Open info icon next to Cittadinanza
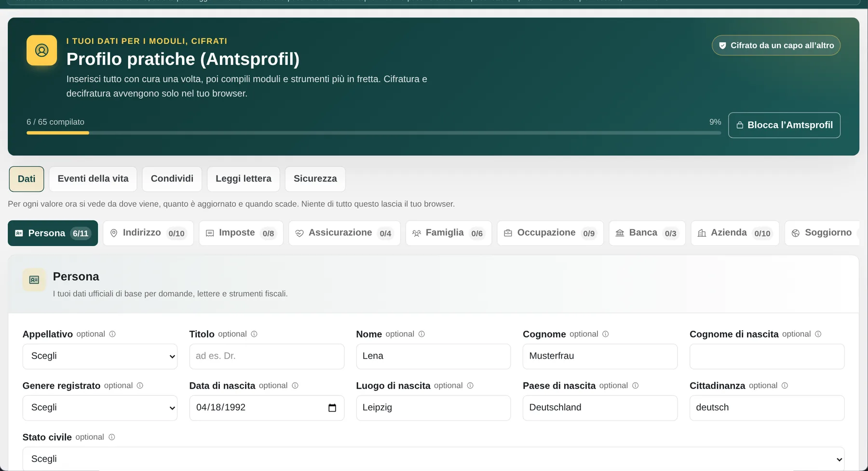Screen dimensions: 868x471 tap(785, 386)
